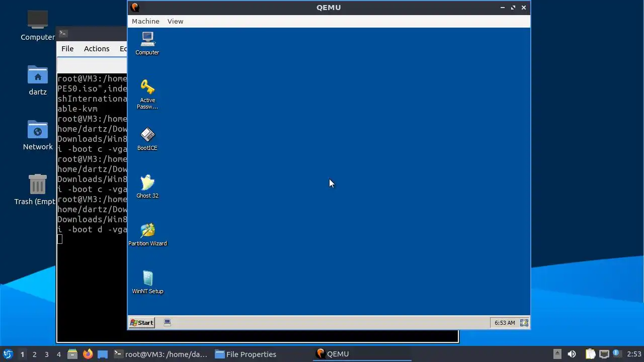Click the terminal window title bar icon
The height and width of the screenshot is (362, 644).
tap(63, 34)
